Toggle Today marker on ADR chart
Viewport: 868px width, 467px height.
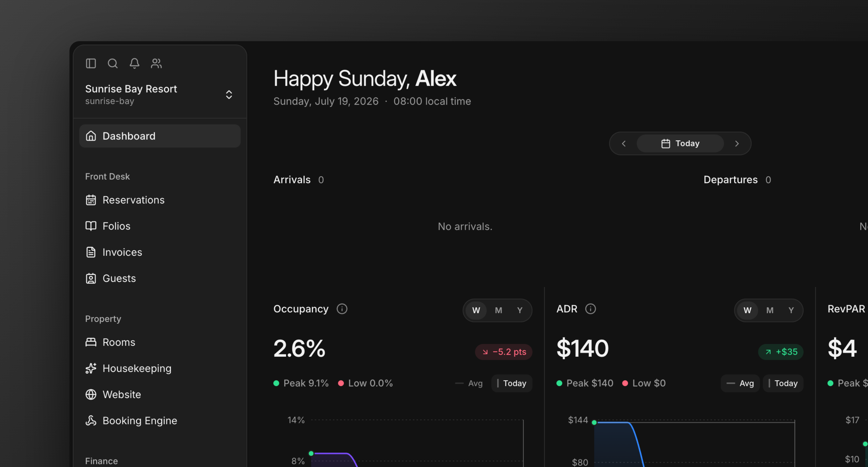[783, 383]
